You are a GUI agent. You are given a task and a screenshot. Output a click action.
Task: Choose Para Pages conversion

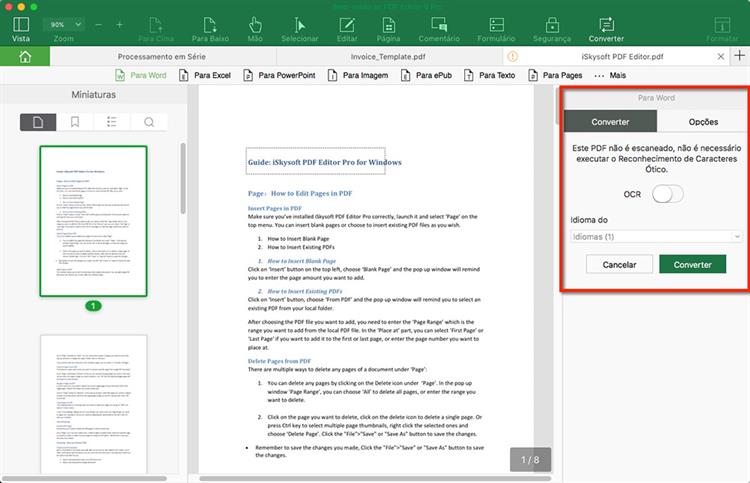tap(555, 75)
